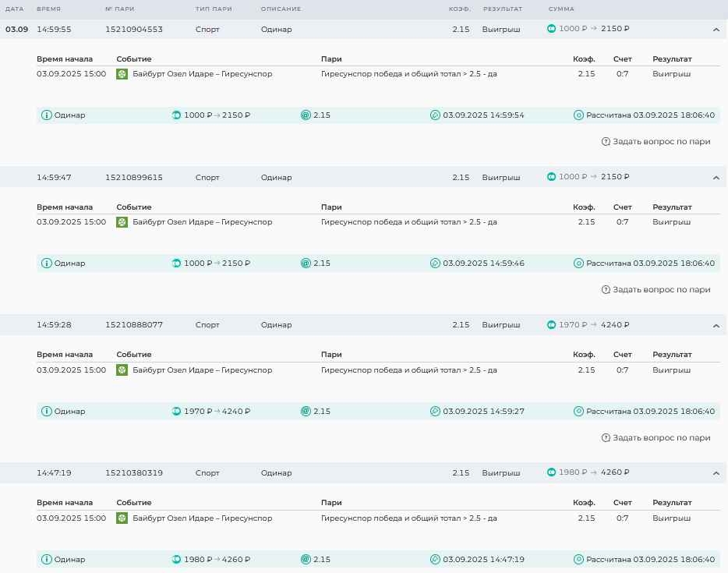Collapse bet 15210904553 details with chevron

pos(716,30)
